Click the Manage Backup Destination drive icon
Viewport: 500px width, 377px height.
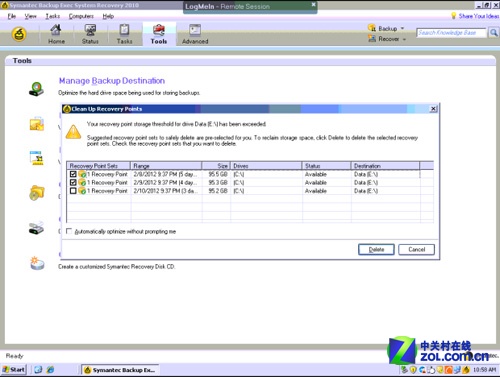(36, 89)
